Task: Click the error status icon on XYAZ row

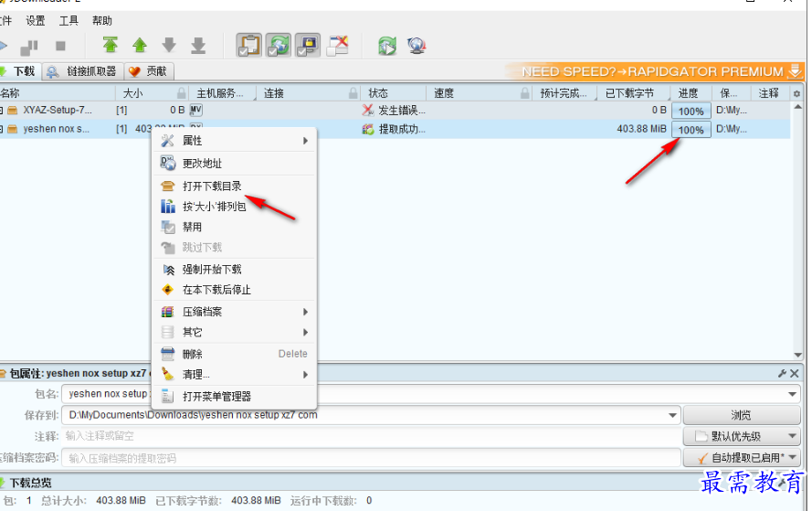Action: click(368, 110)
